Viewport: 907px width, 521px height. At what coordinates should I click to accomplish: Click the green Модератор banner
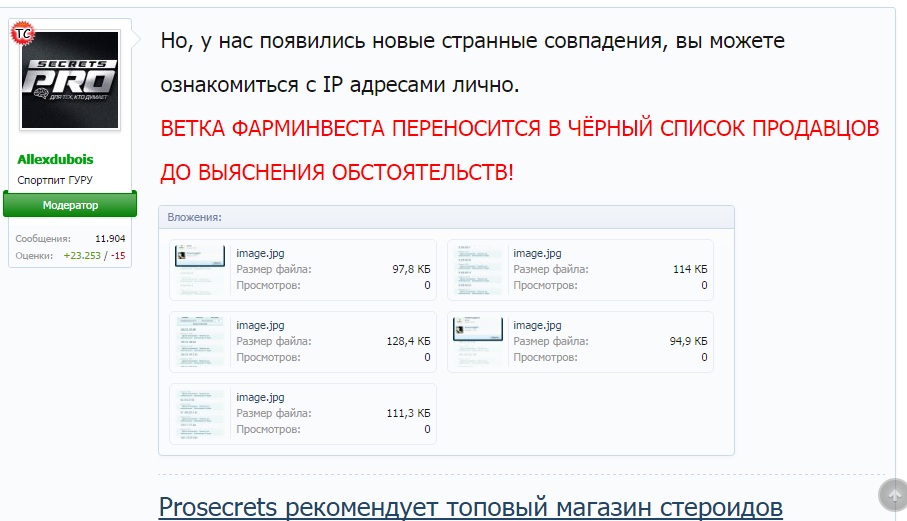pyautogui.click(x=70, y=205)
